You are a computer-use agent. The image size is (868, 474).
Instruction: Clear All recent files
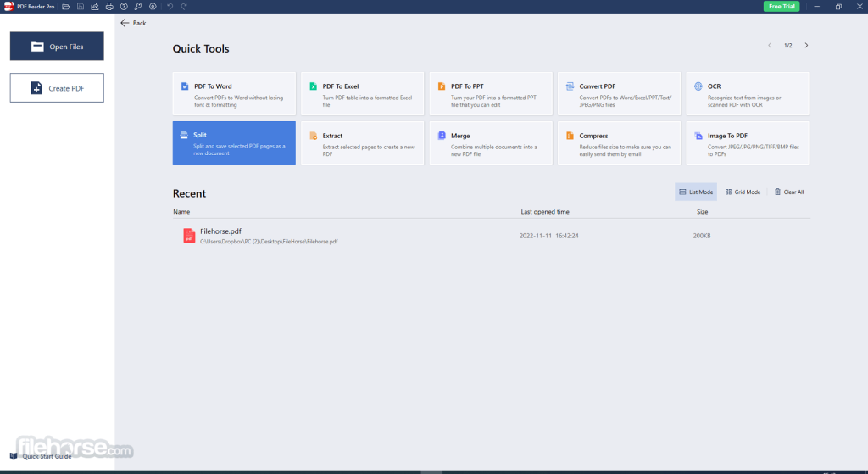(789, 192)
